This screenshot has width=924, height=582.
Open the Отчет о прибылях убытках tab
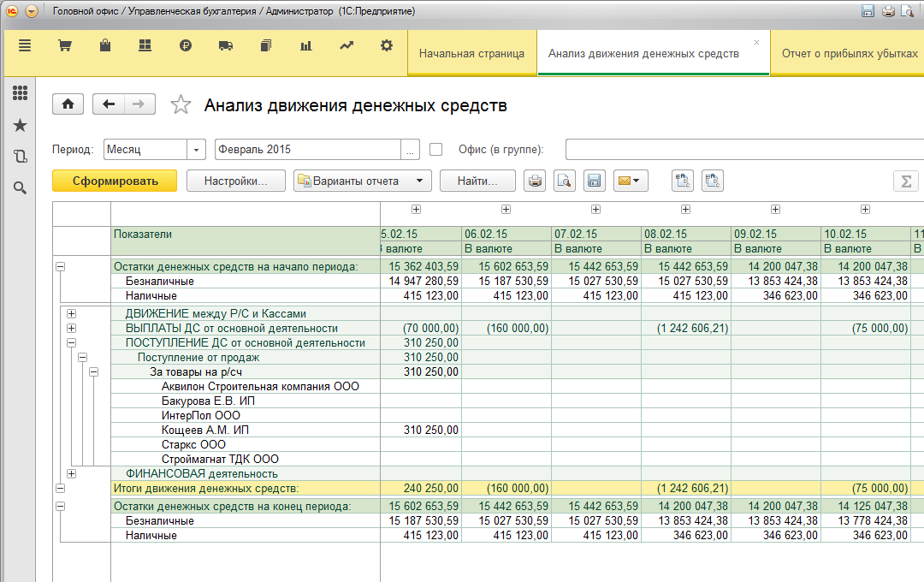[849, 53]
